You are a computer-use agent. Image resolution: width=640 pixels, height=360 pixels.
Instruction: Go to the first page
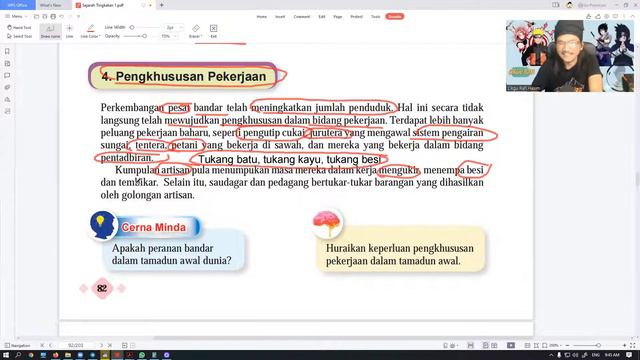point(42,345)
